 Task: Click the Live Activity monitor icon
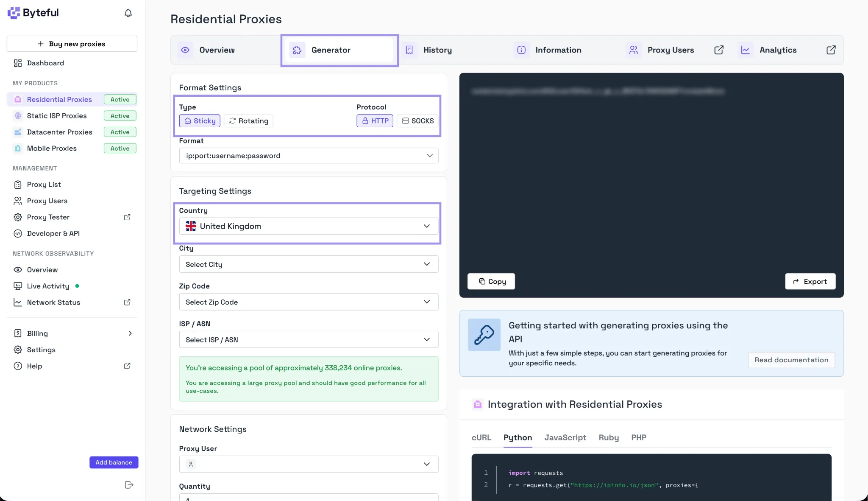click(18, 286)
